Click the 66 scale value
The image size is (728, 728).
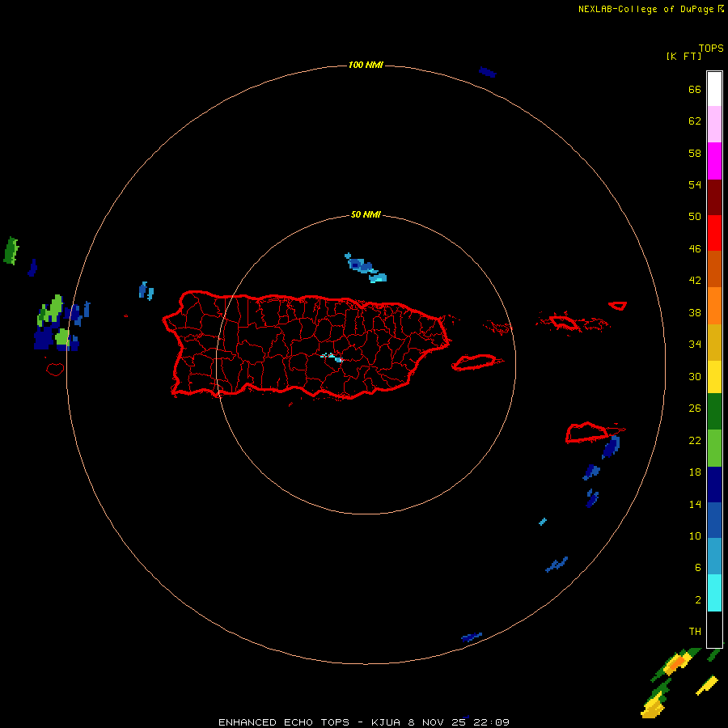click(x=695, y=89)
